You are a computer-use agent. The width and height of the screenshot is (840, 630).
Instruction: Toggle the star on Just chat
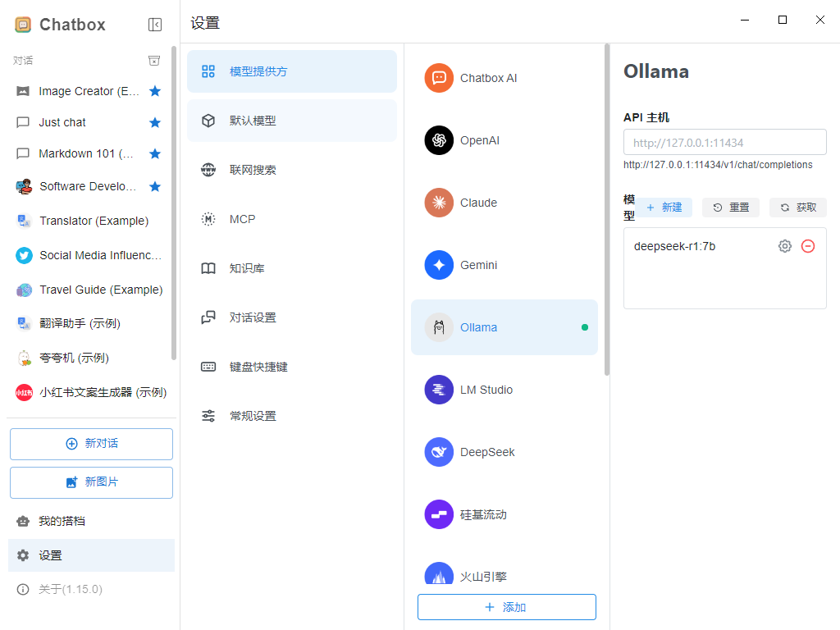[155, 122]
